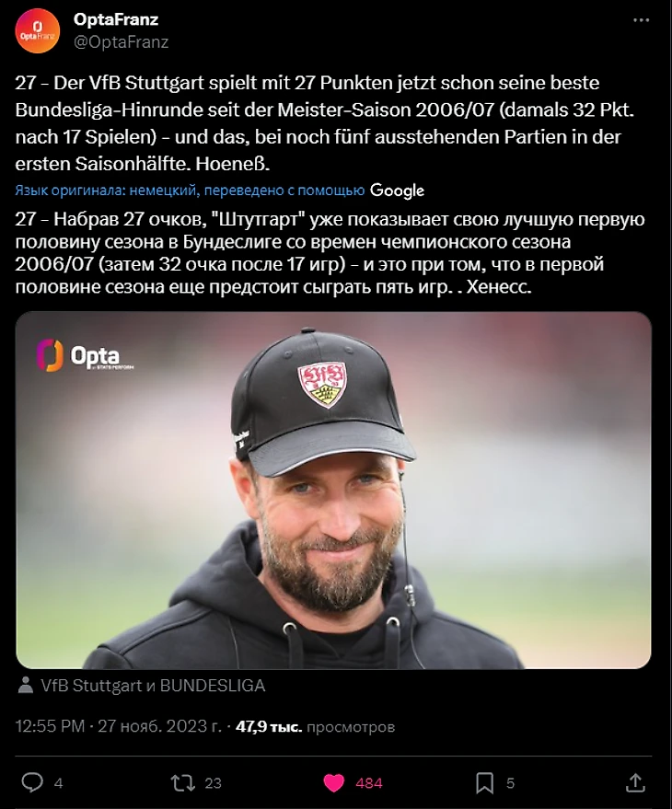Click the like count 484
672x809 pixels.
(x=369, y=783)
